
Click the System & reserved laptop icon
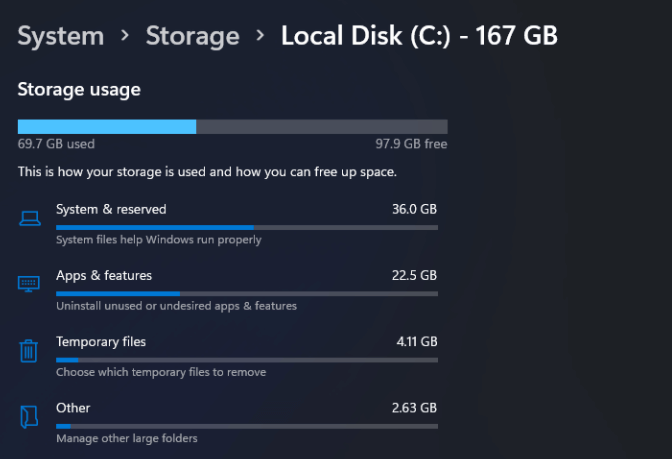coord(29,217)
